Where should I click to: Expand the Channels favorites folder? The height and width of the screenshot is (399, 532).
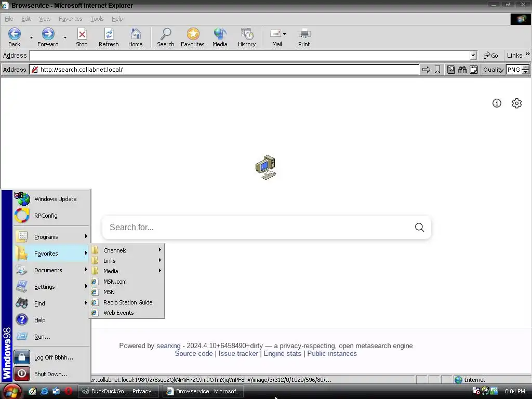coord(127,250)
